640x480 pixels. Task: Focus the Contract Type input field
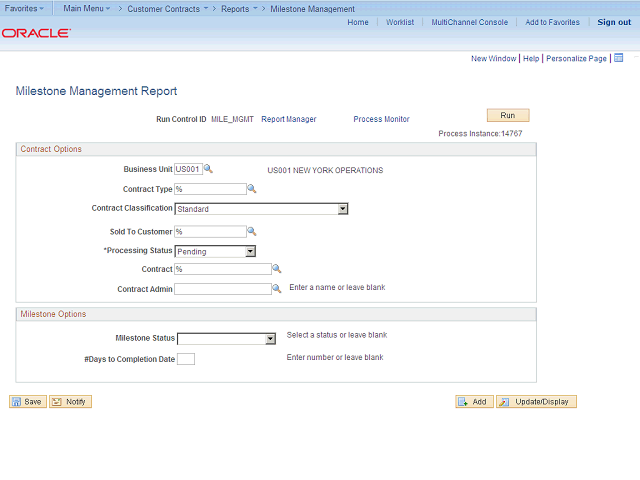click(x=210, y=189)
